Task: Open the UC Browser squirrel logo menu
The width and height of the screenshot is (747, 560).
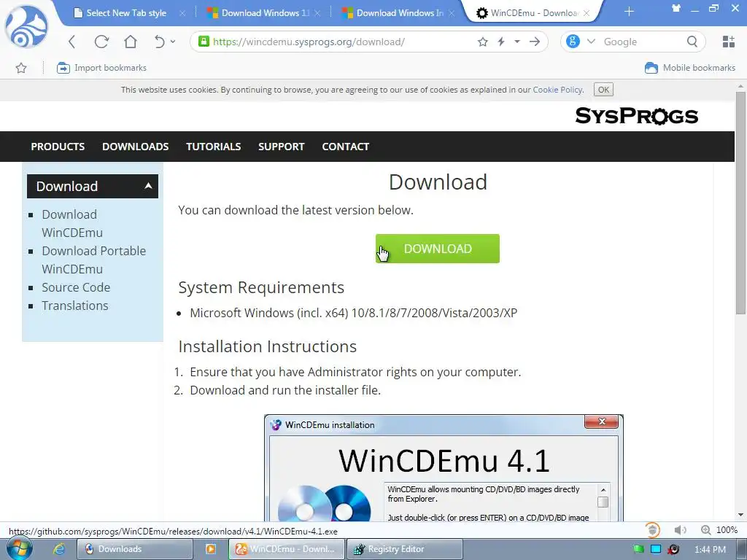Action: pos(26,27)
